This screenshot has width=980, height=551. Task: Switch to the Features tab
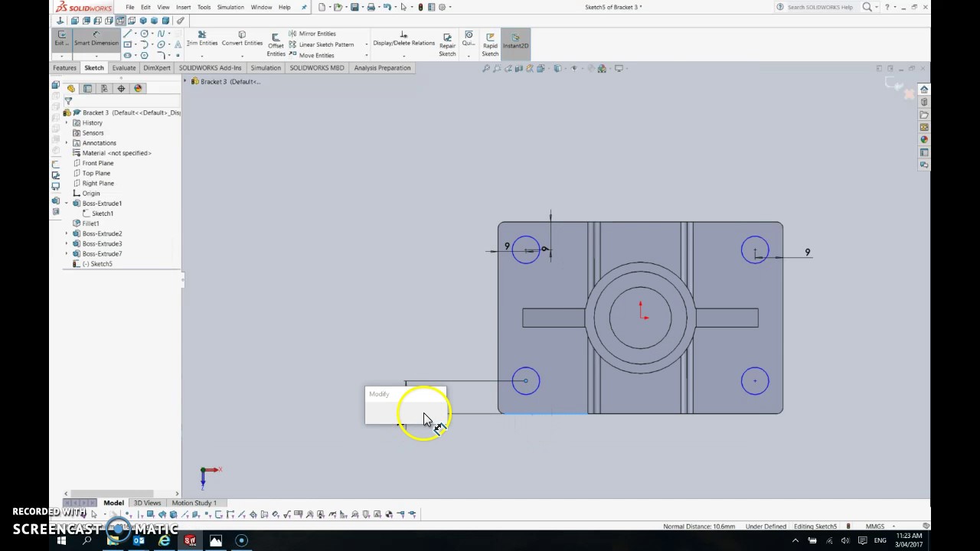tap(64, 67)
